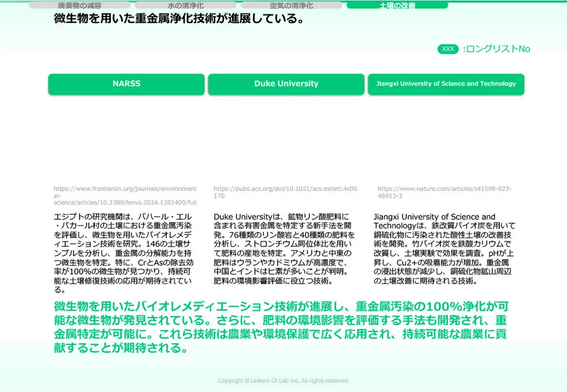Click the Linkers OI Lab copyright notice
The image size is (567, 392).
point(283,380)
